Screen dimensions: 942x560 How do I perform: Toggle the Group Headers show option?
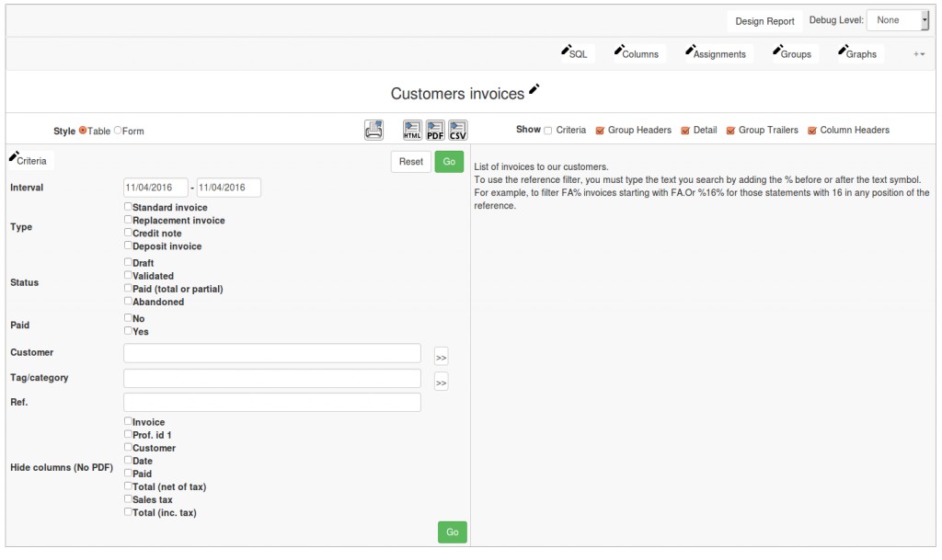click(600, 131)
